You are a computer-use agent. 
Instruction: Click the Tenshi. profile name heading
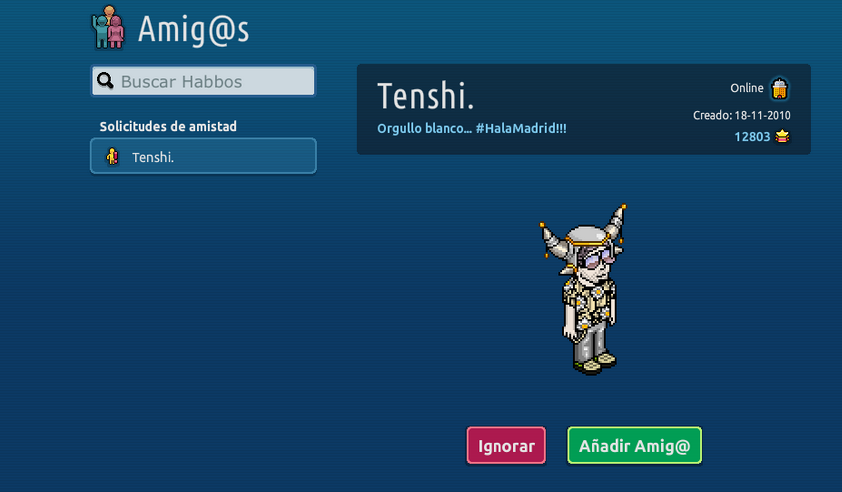(425, 96)
